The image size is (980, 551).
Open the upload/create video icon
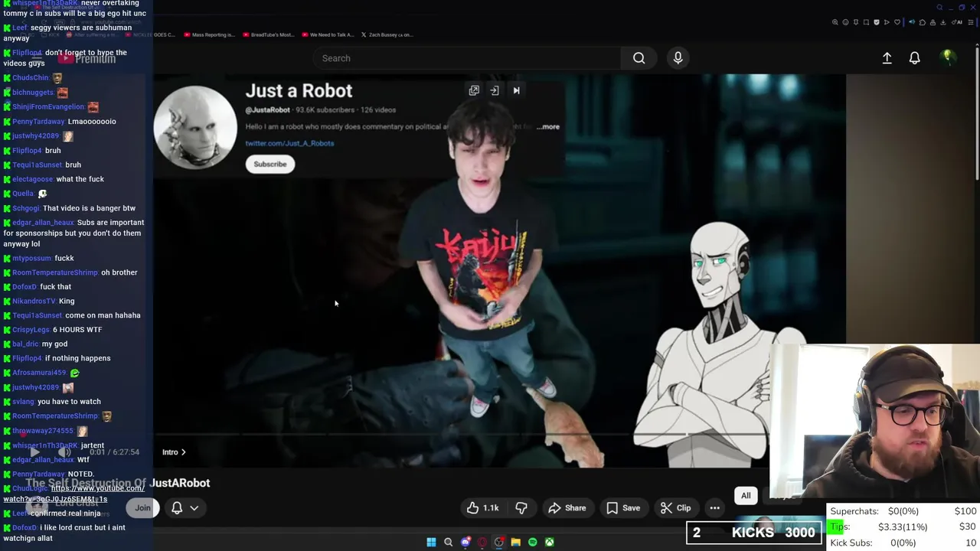pyautogui.click(x=887, y=58)
